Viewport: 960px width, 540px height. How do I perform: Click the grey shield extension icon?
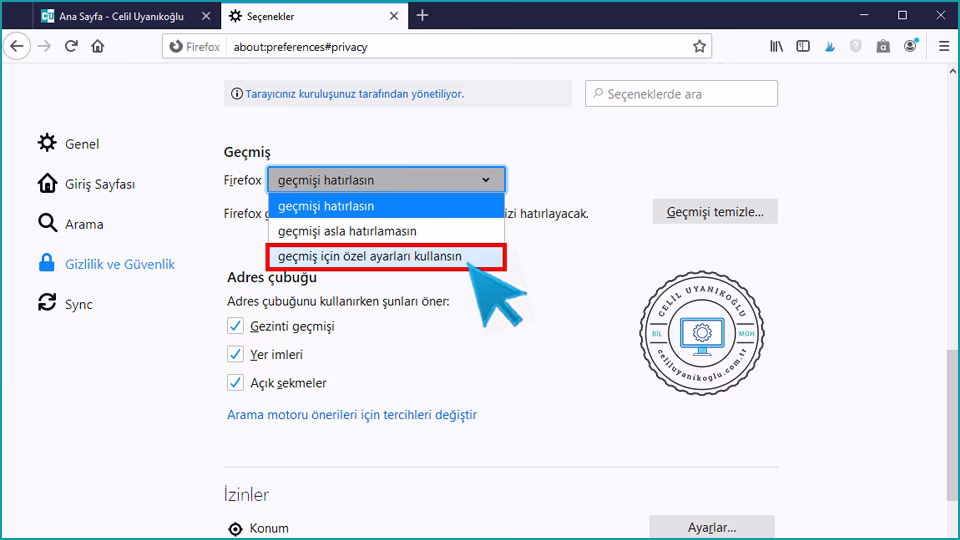856,47
